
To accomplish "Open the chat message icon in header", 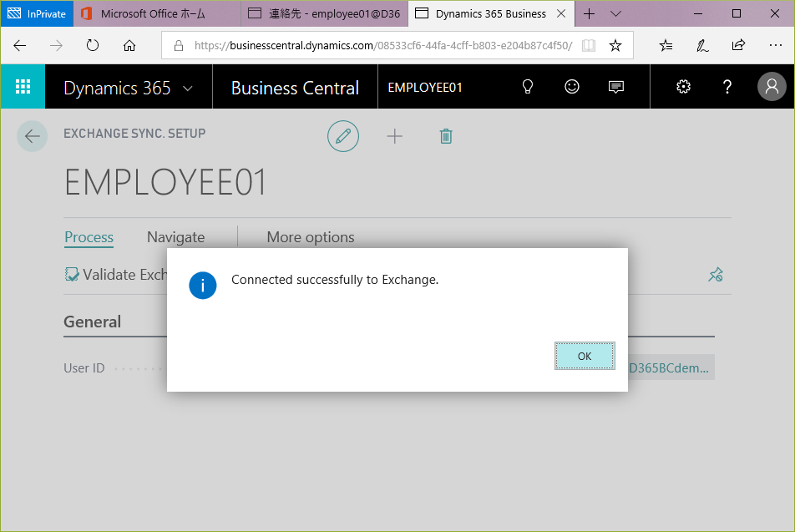I will click(616, 87).
